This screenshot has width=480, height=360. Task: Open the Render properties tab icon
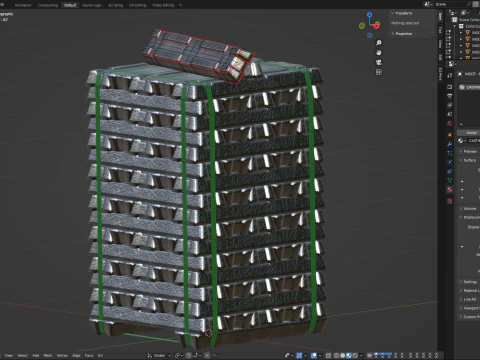[x=450, y=87]
